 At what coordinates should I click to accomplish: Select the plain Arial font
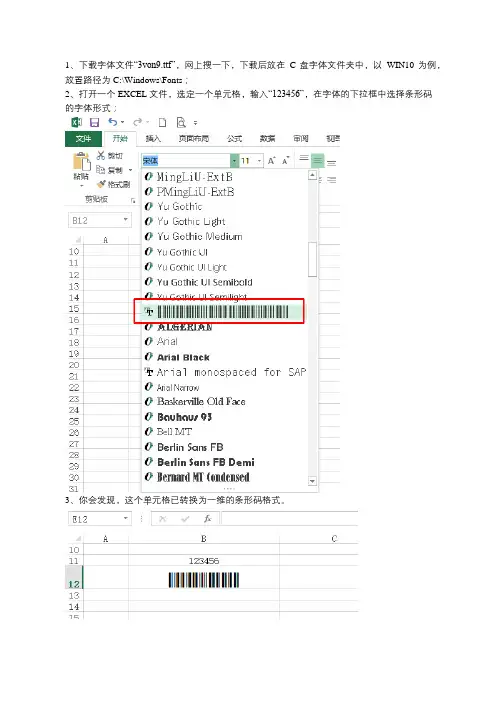point(225,342)
